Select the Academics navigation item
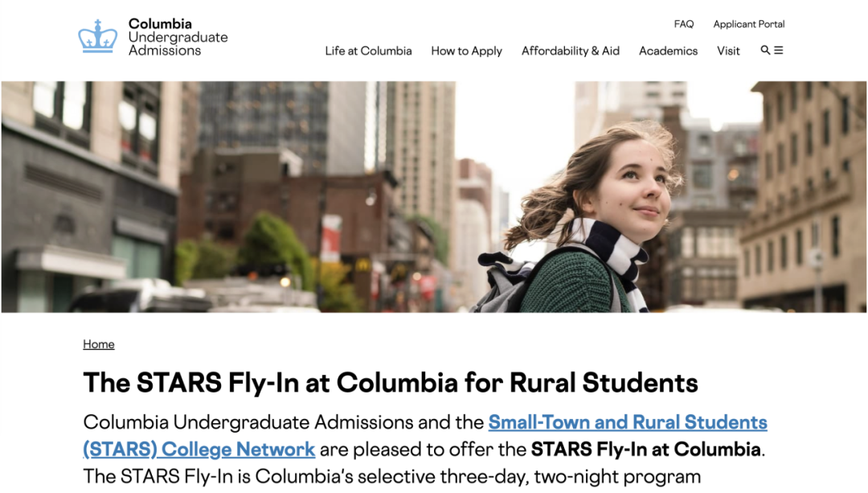Viewport: 868px width, 493px height. coord(668,51)
